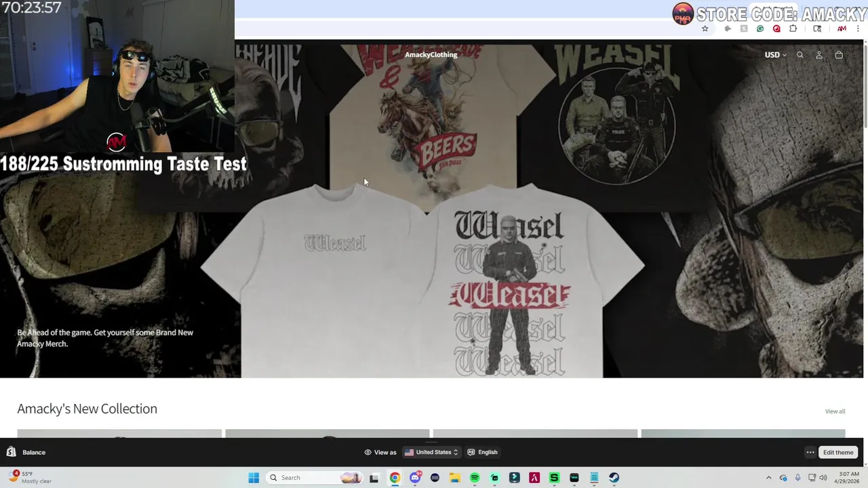
Task: Open Chrome's three-dot menu
Action: click(859, 28)
